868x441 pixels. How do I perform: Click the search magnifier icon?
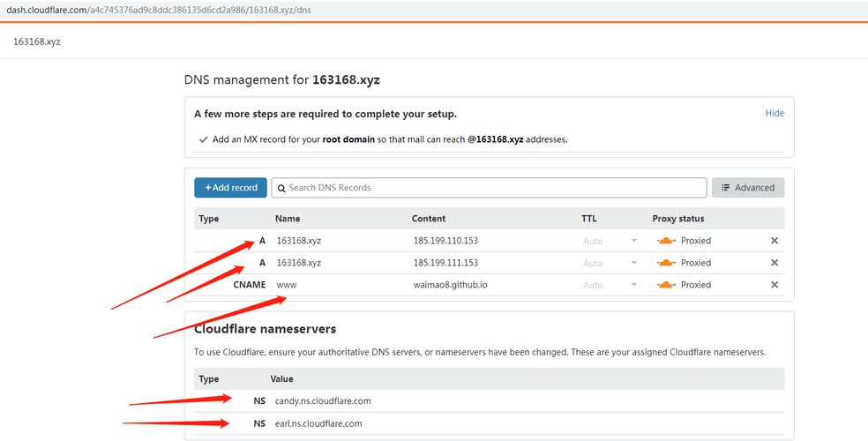click(281, 188)
